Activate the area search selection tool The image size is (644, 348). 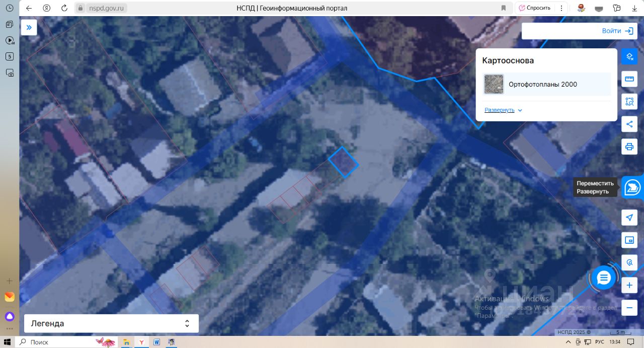(x=629, y=101)
